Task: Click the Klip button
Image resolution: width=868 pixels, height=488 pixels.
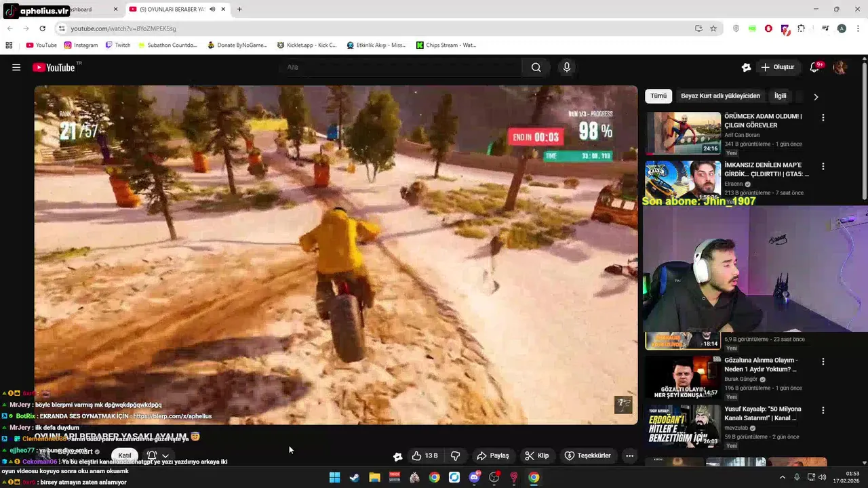Action: pyautogui.click(x=536, y=455)
